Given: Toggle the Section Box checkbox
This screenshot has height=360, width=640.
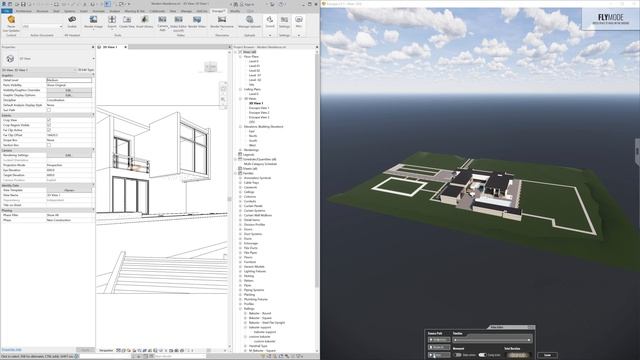Looking at the screenshot, I should tap(49, 145).
